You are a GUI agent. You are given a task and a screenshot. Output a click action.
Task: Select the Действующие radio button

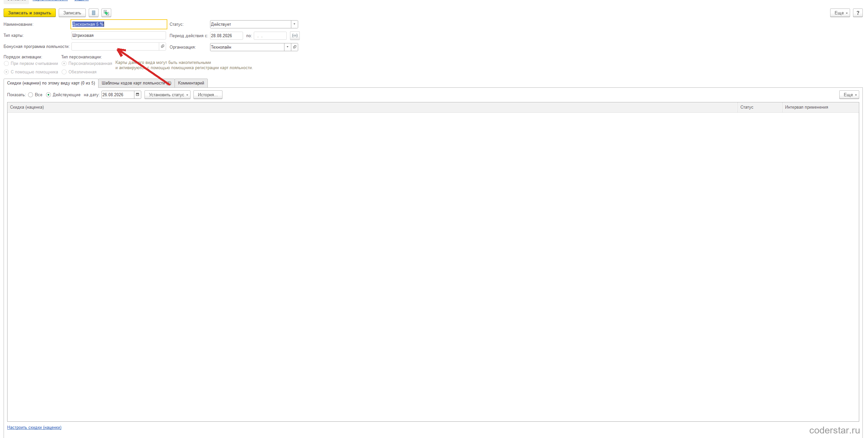click(49, 95)
